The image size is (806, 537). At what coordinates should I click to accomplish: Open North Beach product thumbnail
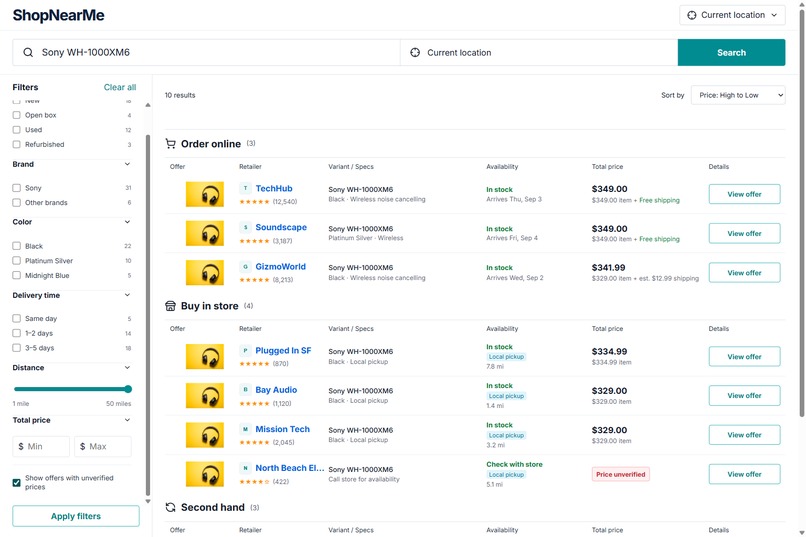click(205, 474)
